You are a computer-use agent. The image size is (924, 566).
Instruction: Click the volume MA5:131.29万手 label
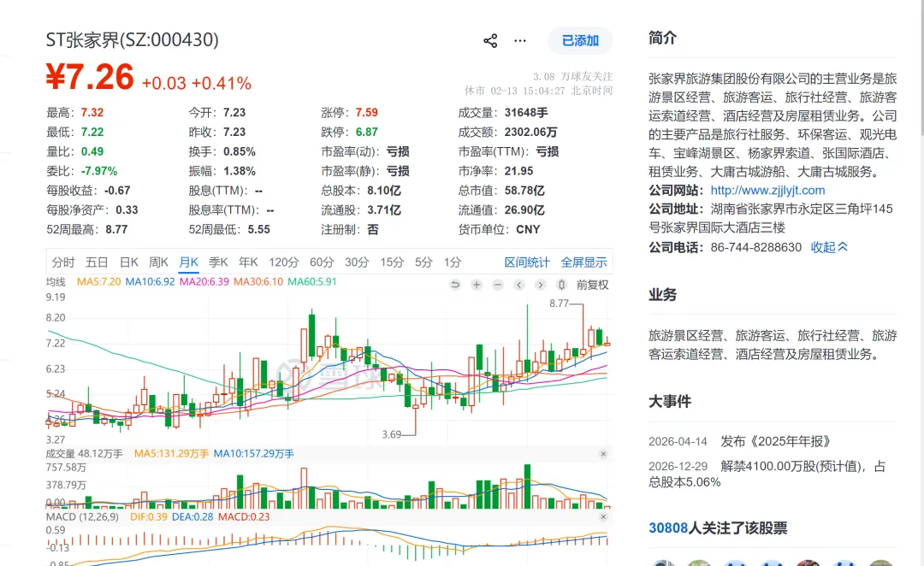point(171,453)
